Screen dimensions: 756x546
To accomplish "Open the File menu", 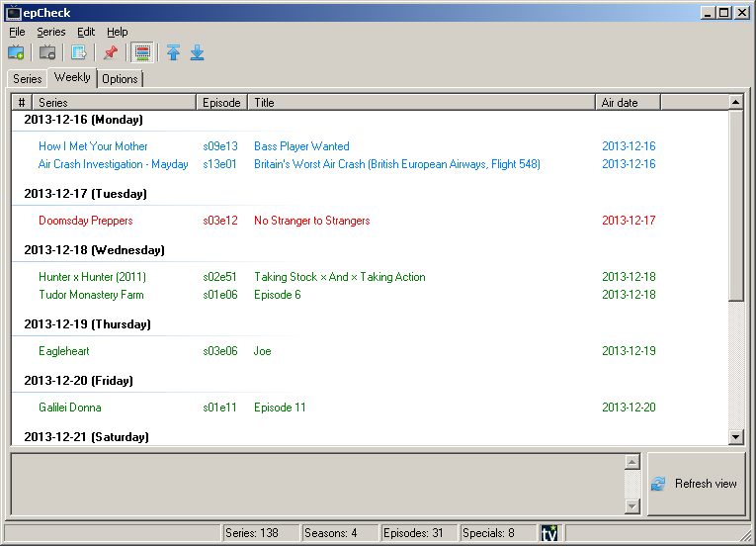I will (17, 32).
